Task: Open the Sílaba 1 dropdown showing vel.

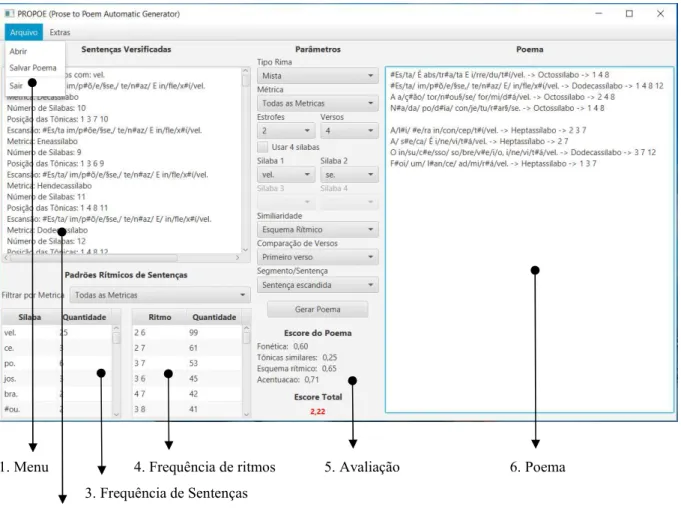Action: coord(286,175)
